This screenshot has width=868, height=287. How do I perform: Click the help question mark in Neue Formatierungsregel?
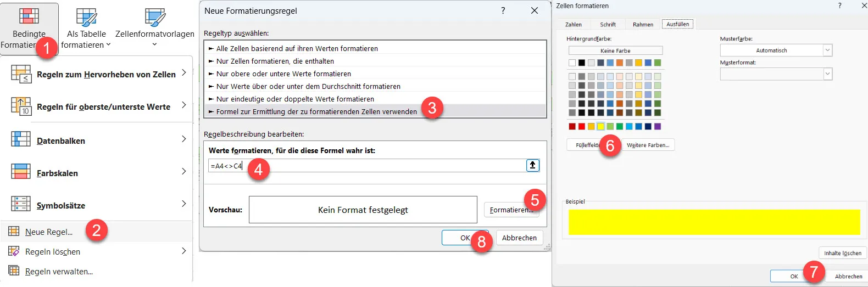[503, 10]
